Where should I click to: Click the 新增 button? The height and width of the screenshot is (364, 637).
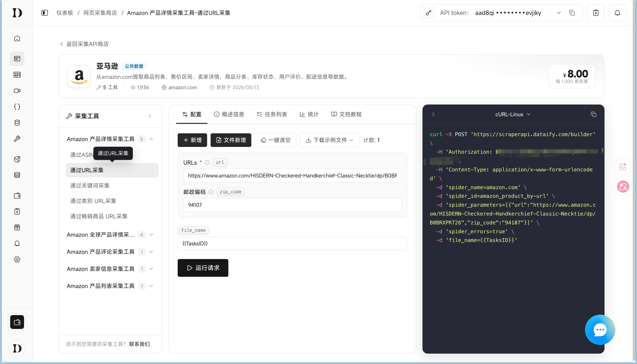click(x=192, y=140)
